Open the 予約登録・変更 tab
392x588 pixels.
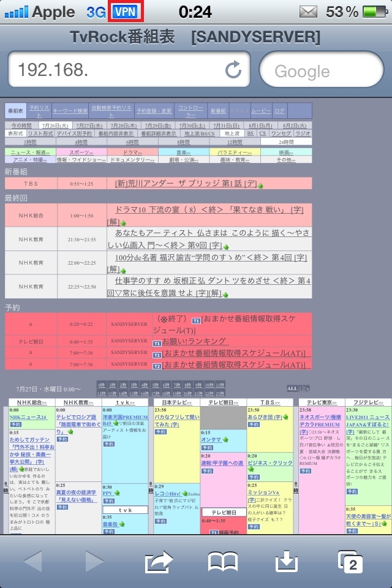click(154, 111)
